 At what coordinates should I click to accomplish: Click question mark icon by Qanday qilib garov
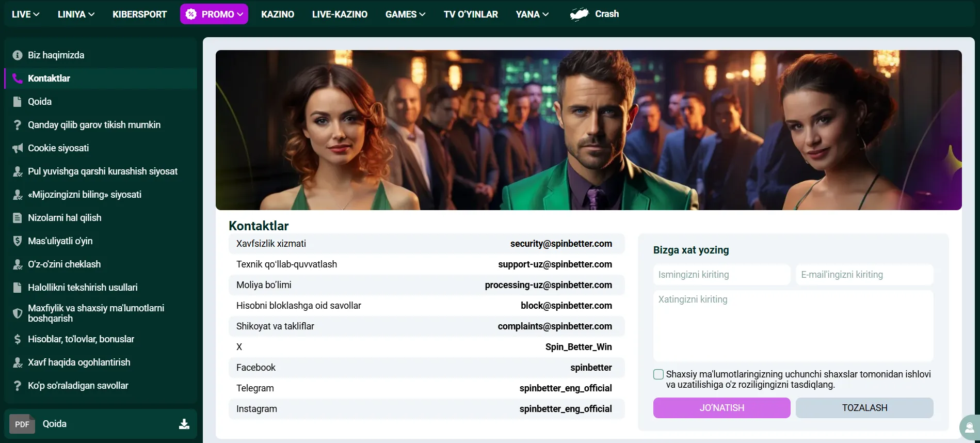coord(18,125)
